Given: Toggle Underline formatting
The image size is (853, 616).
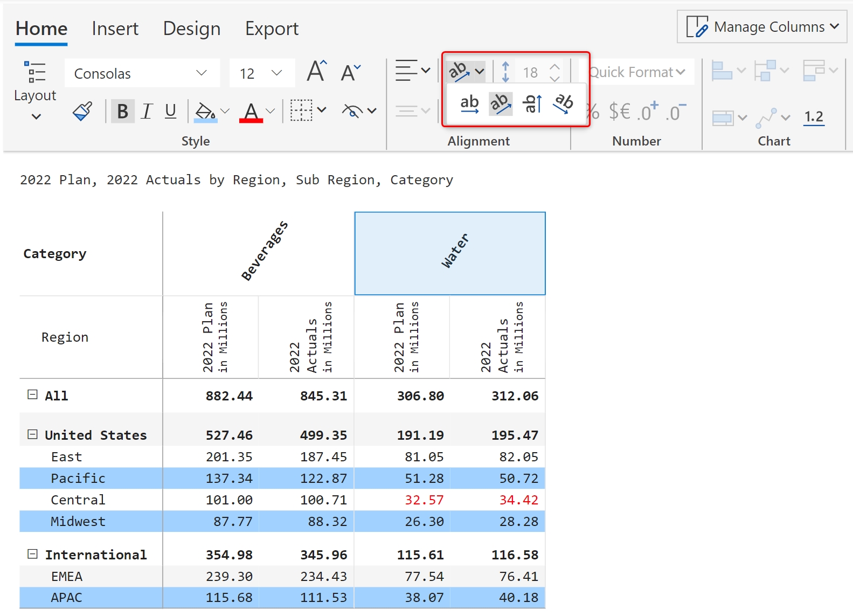Looking at the screenshot, I should tap(170, 112).
